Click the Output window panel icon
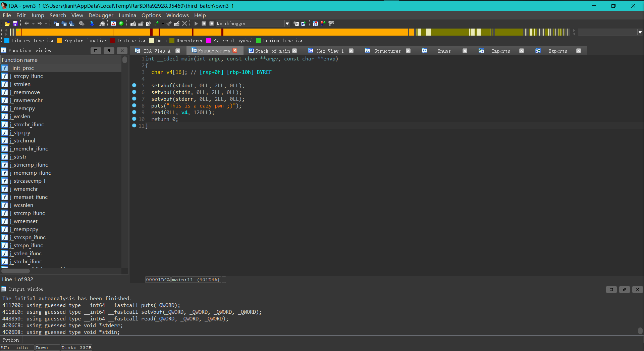The image size is (644, 351). [4, 289]
